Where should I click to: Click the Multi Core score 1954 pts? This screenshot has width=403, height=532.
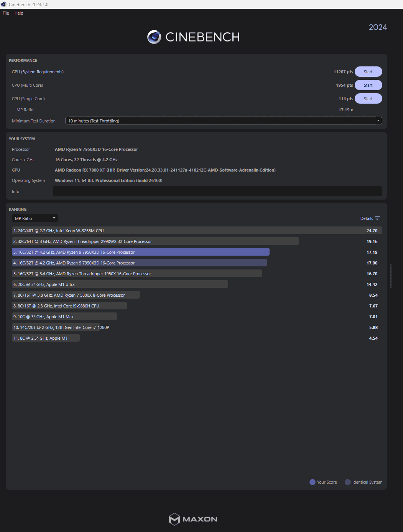pos(344,85)
